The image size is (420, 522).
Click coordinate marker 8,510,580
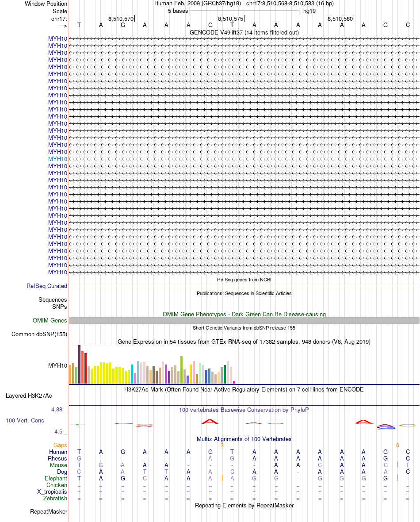tap(340, 19)
